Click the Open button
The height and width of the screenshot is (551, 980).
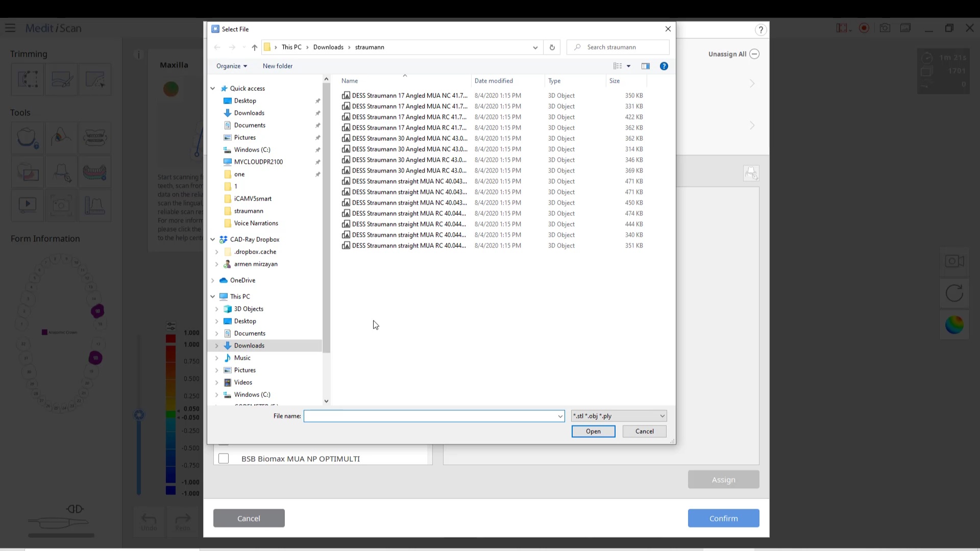pyautogui.click(x=593, y=432)
